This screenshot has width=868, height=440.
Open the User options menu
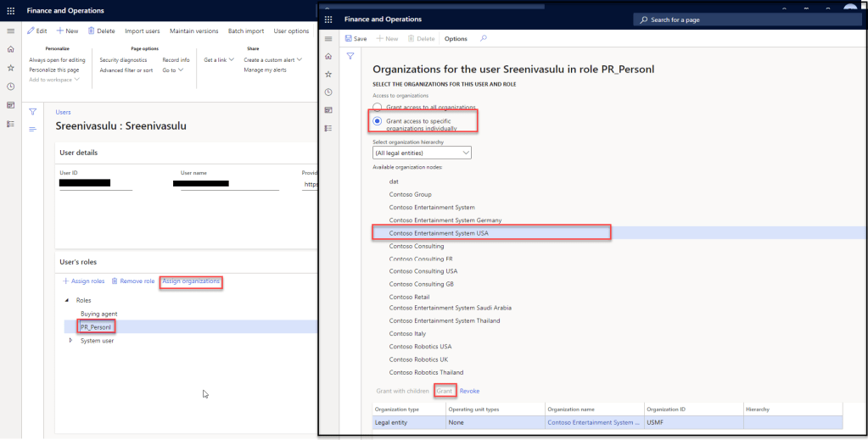tap(291, 31)
